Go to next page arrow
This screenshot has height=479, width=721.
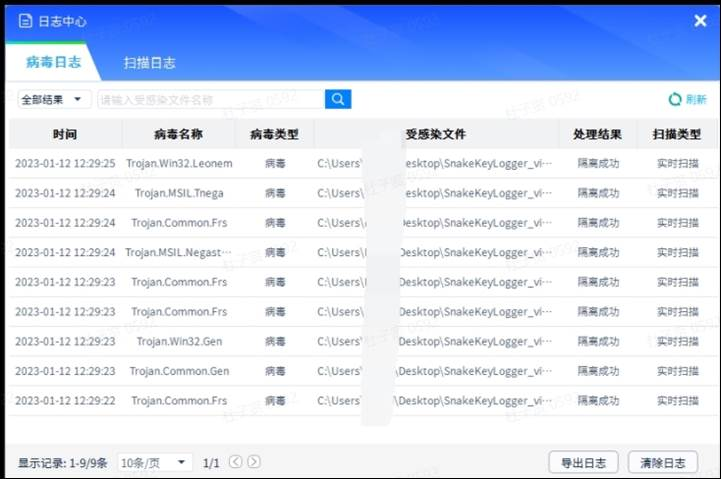pos(254,462)
